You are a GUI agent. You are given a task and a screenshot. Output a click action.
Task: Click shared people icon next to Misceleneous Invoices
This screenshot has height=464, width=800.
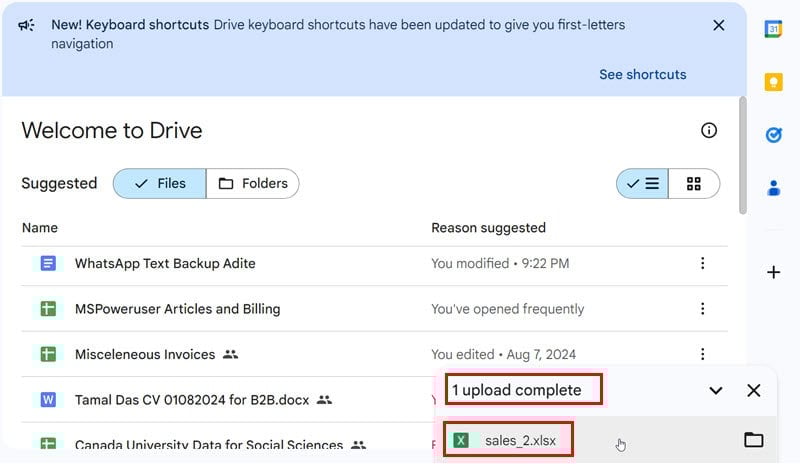coord(231,354)
